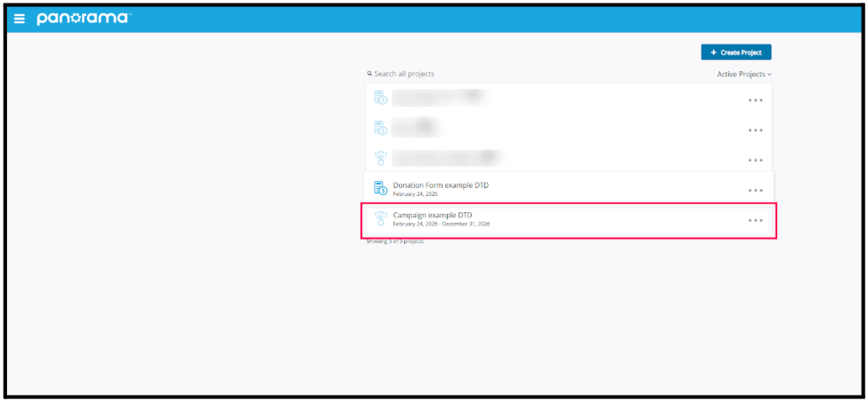The image size is (868, 401).
Task: Click the magnifier search icon
Action: coord(369,74)
